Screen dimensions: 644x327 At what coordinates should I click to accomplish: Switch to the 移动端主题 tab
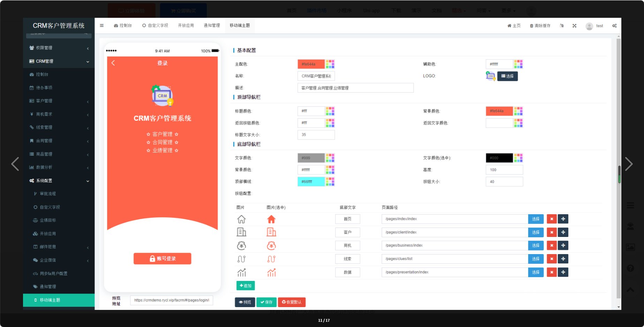coord(240,25)
